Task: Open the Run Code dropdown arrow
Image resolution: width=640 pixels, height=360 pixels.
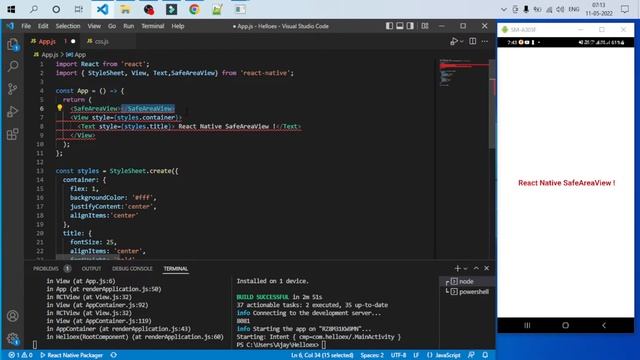Action: (462, 41)
